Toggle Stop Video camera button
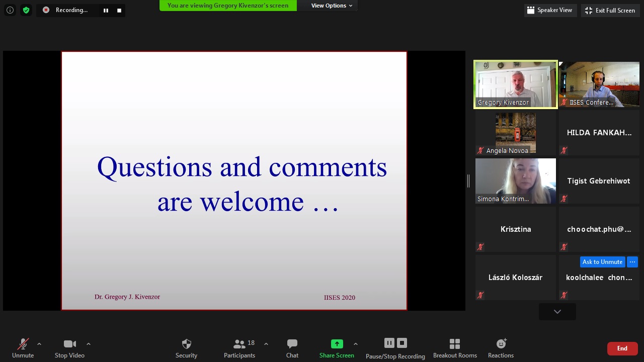The image size is (644, 362). [x=69, y=348]
